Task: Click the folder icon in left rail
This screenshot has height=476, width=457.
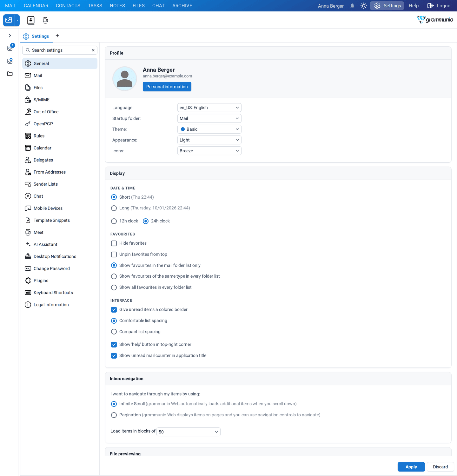Action: tap(10, 74)
